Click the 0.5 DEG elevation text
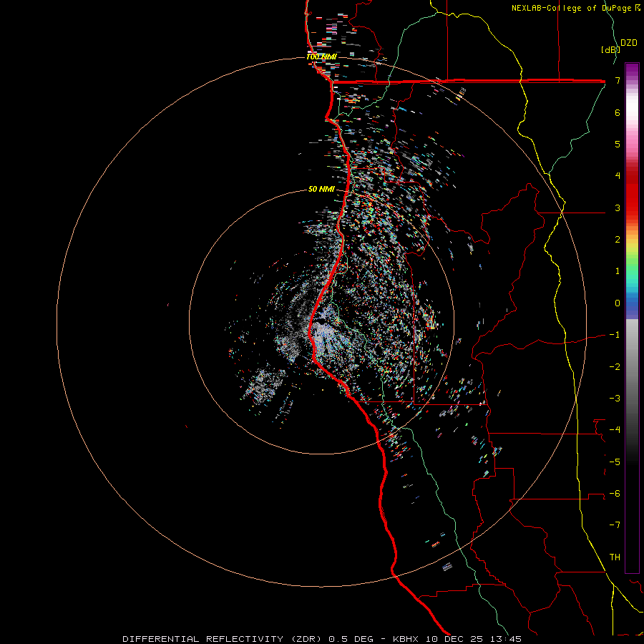The image size is (644, 644). [351, 639]
